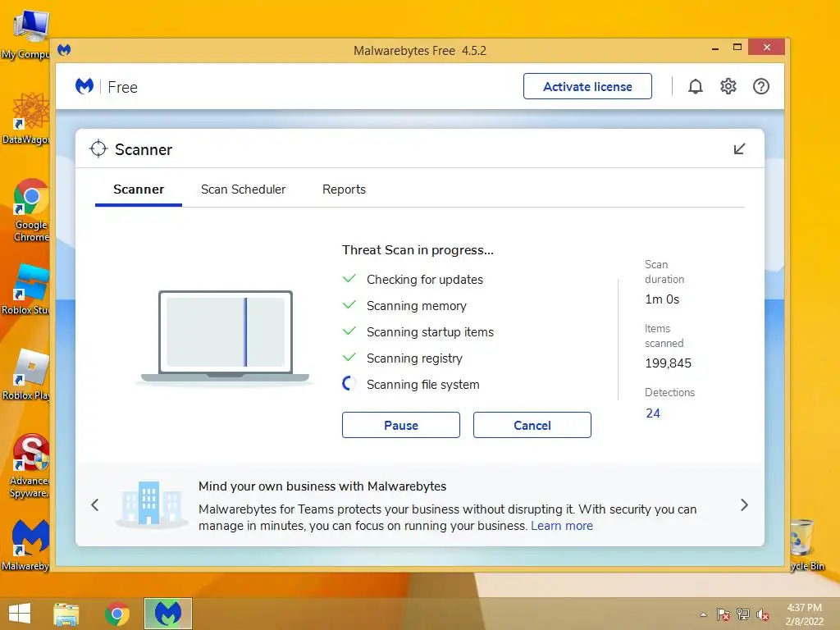This screenshot has width=840, height=630.
Task: Click the Scanning startup items checkmark
Action: pos(349,331)
